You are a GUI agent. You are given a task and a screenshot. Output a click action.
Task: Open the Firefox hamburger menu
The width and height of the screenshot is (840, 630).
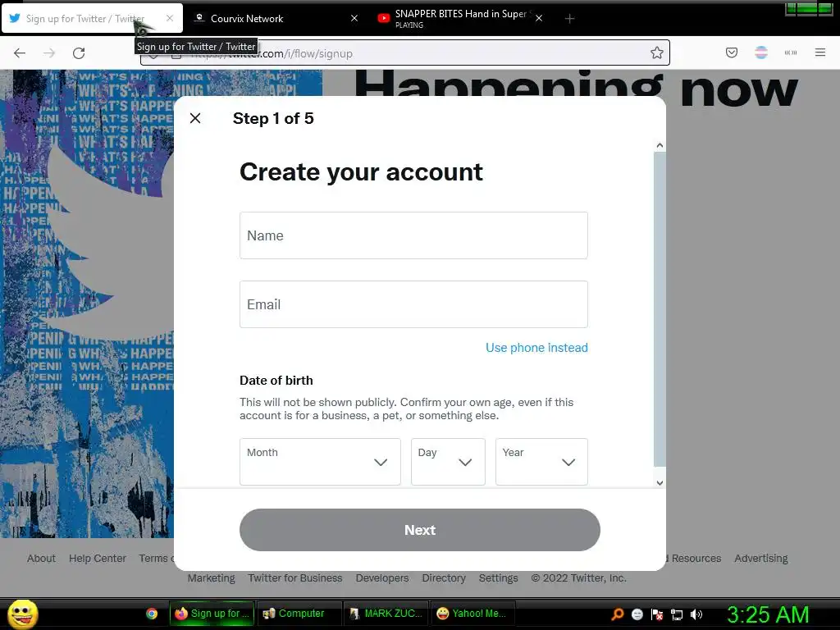click(819, 52)
